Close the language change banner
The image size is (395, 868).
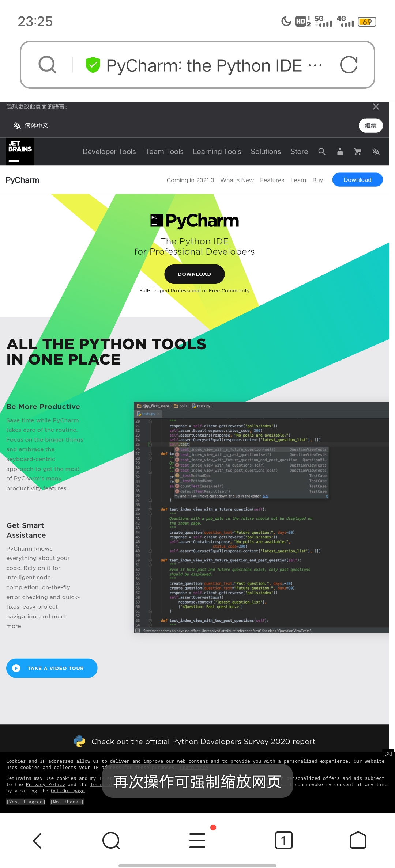coord(376,107)
